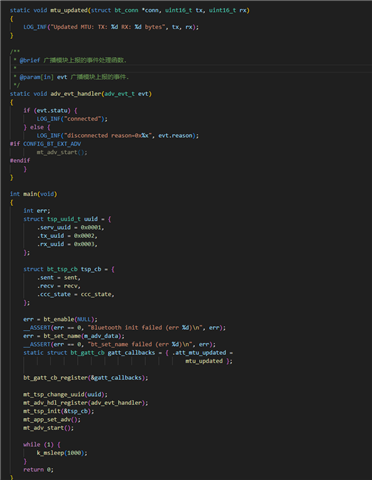The image size is (372, 480).
Task: Click the ".ccc_state = ccc_state," line
Action: pos(76,294)
